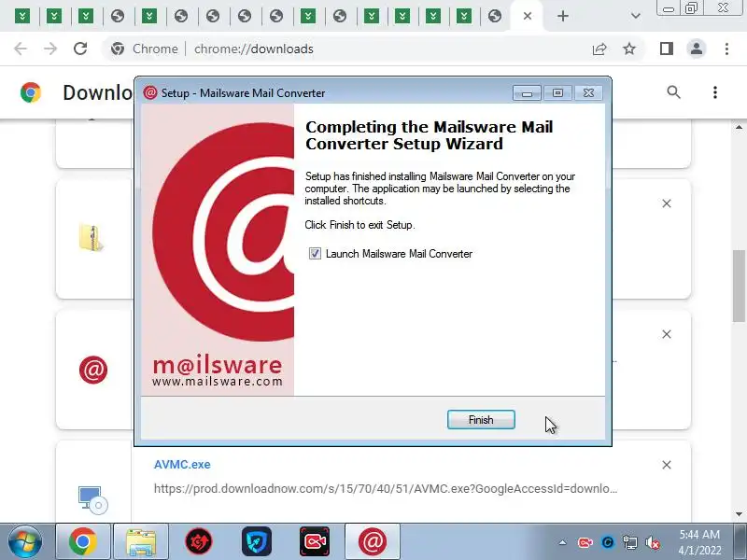747x560 pixels.
Task: Click Finish in the Mailsware setup wizard
Action: click(481, 419)
